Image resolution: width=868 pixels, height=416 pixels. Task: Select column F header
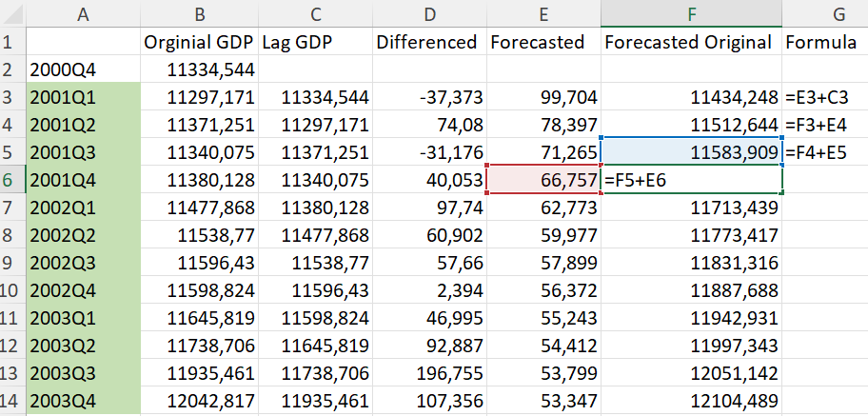tap(691, 13)
